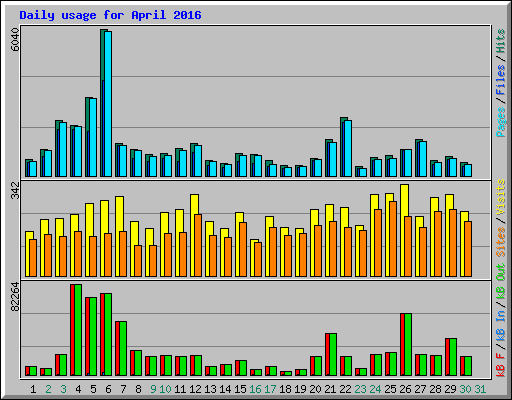
Task: Click day 7 on the x-axis
Action: coord(123,389)
